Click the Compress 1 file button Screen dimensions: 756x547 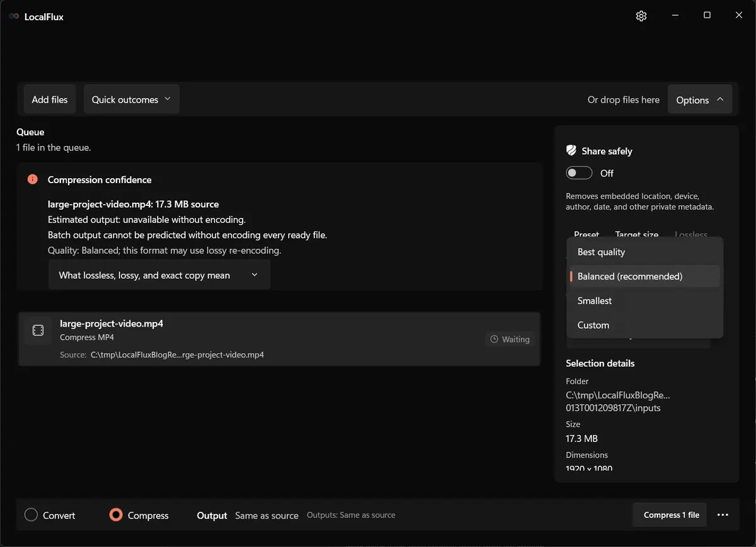pos(671,515)
